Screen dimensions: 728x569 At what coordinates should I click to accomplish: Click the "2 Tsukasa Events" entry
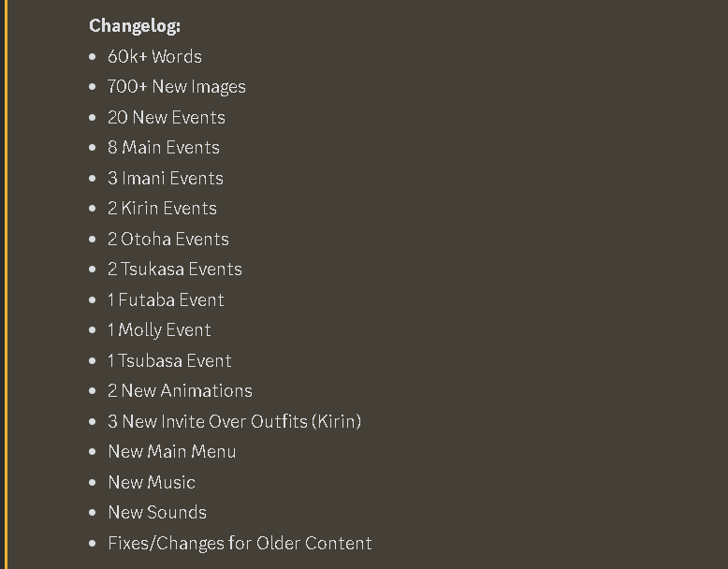[174, 270]
